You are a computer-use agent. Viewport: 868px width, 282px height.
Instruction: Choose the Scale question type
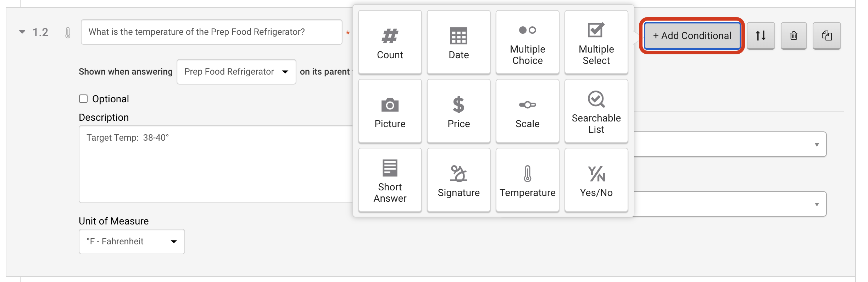(527, 111)
